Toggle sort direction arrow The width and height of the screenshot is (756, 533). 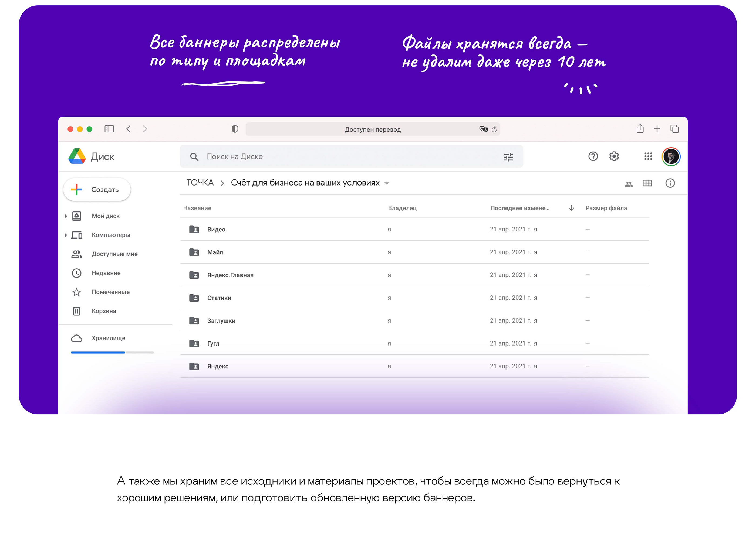(x=571, y=208)
